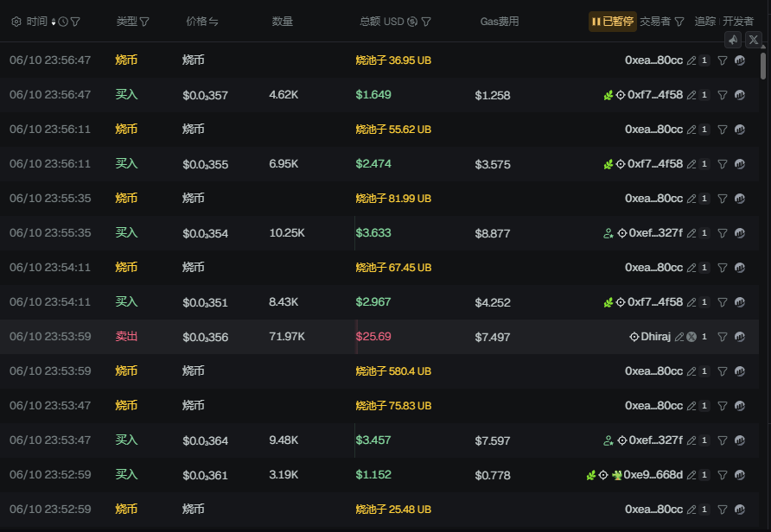
Task: Switch to the 交易者 tab
Action: (x=655, y=22)
